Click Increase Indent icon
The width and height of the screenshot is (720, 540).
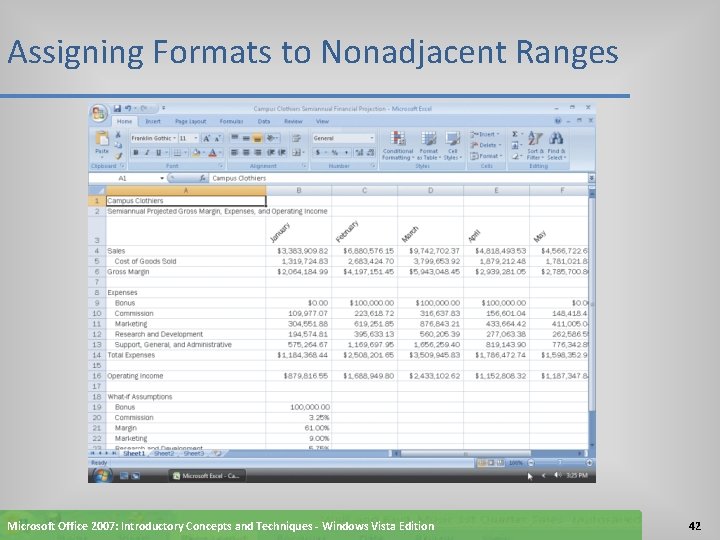[x=282, y=152]
